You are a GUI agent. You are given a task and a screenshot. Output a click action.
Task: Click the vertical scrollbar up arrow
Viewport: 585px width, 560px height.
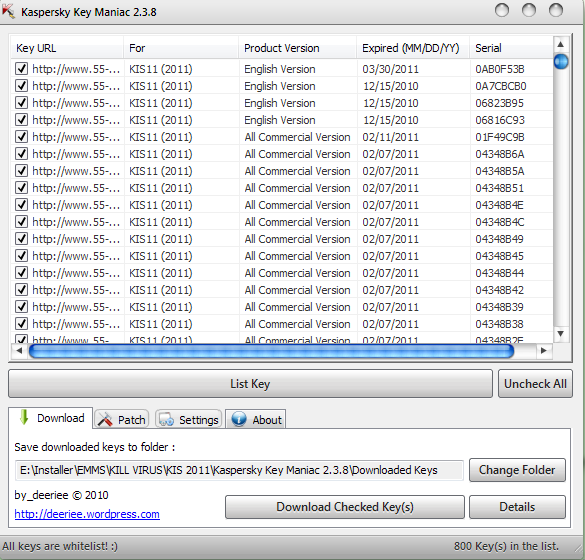560,45
